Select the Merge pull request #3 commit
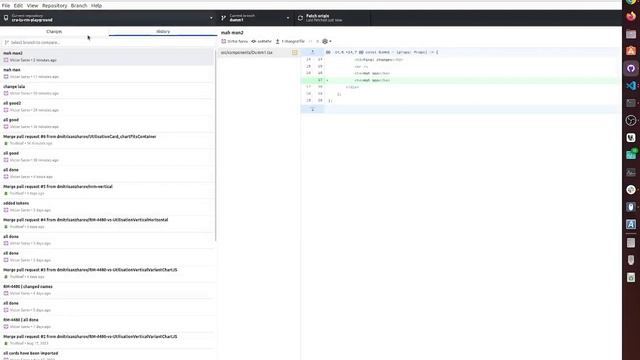Viewport: 640px width, 360px height. coord(107,273)
